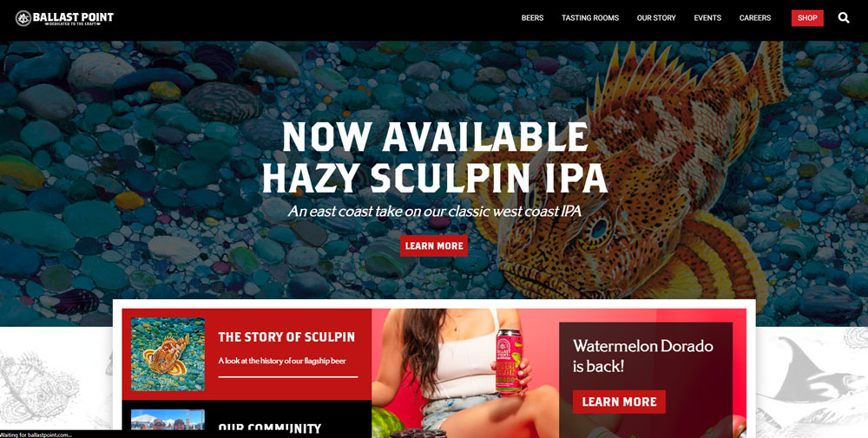This screenshot has height=438, width=868.
Task: Click the Watermelon Dorado can in photo
Action: coord(508,362)
